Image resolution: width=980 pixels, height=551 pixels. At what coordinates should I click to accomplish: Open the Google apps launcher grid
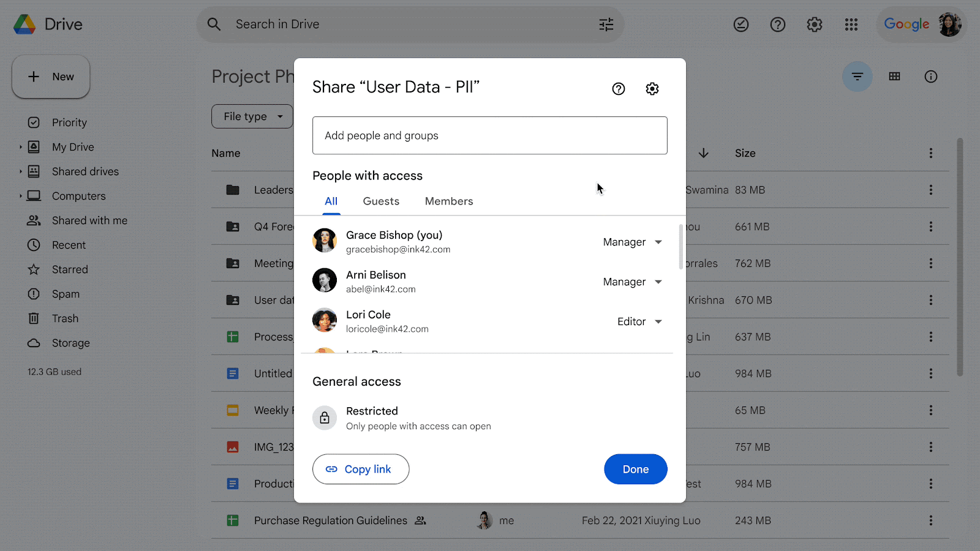coord(851,24)
